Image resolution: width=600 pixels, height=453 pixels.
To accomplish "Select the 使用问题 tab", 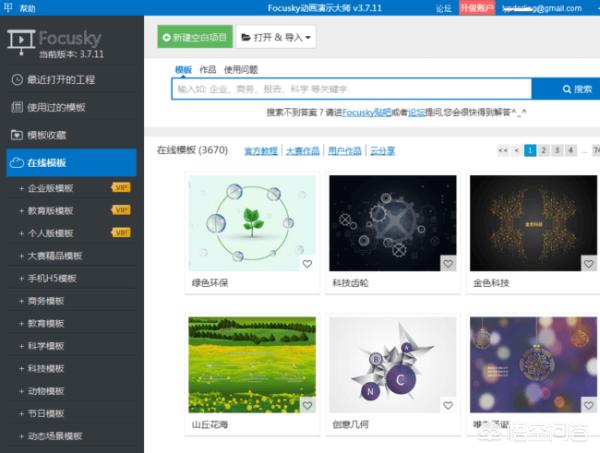I will coord(241,70).
